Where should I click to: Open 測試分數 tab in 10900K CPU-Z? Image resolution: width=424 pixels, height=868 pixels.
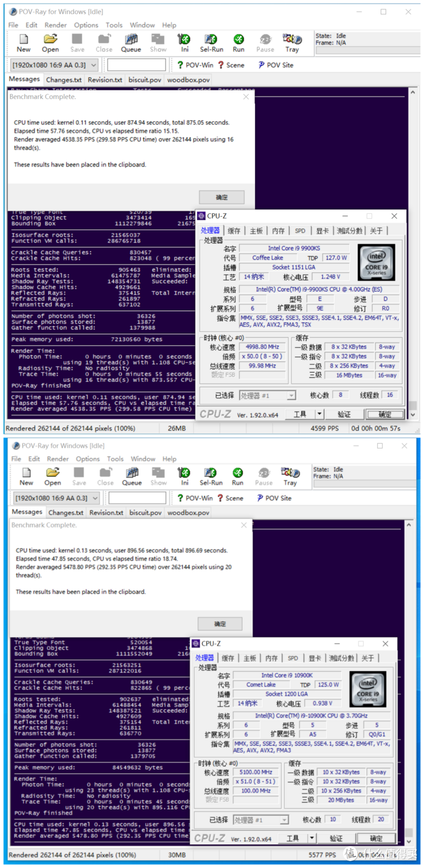tap(342, 658)
